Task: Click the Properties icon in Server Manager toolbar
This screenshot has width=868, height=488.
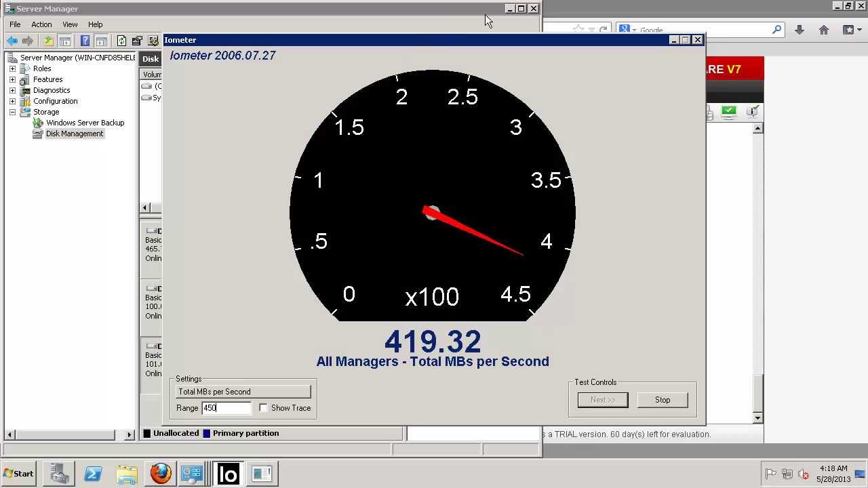Action: (137, 41)
